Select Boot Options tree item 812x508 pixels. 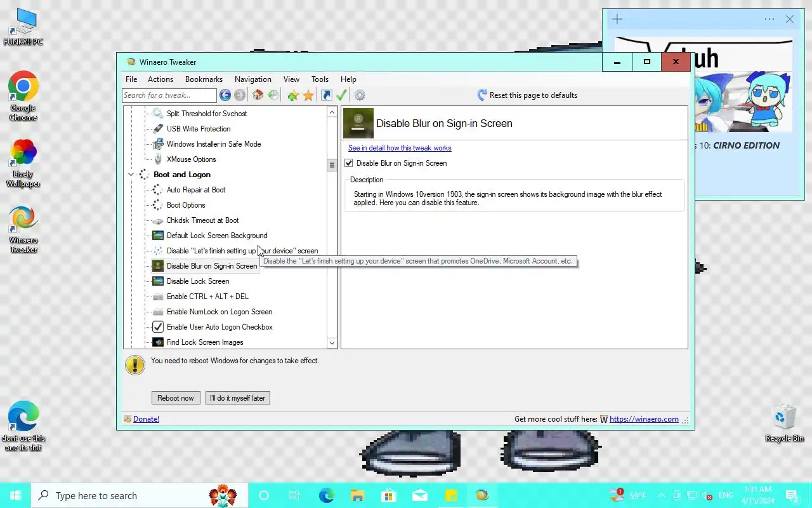click(186, 205)
